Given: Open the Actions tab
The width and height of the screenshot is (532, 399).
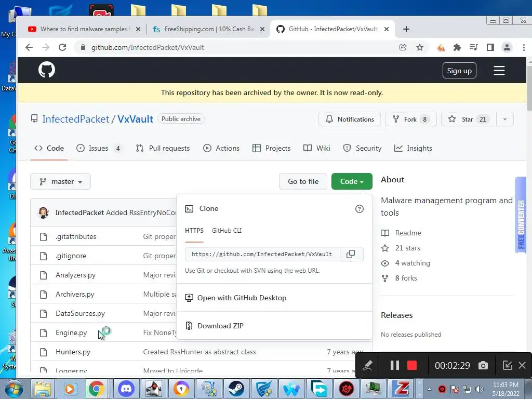Looking at the screenshot, I should pyautogui.click(x=221, y=148).
